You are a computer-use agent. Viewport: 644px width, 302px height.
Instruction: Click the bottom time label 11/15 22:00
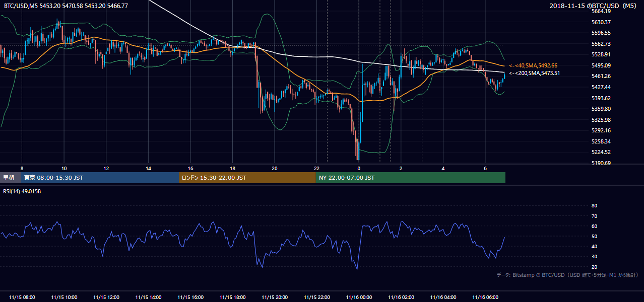point(316,297)
